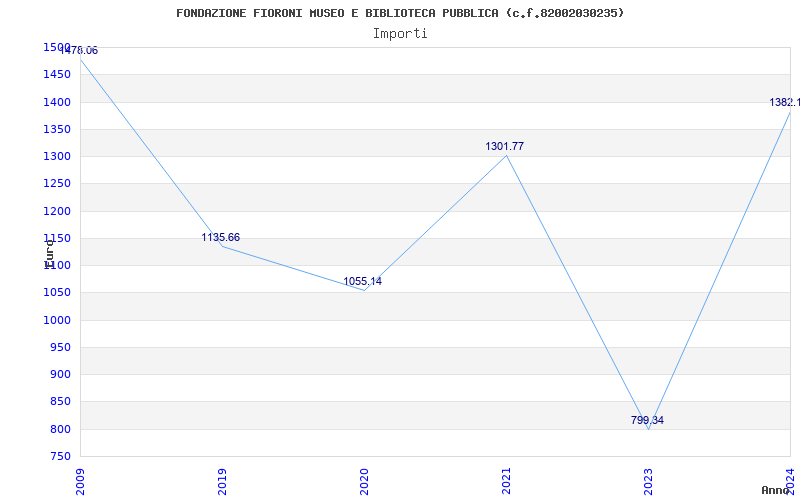Click the 1400 y-axis tick
The height and width of the screenshot is (500, 800).
[x=57, y=103]
